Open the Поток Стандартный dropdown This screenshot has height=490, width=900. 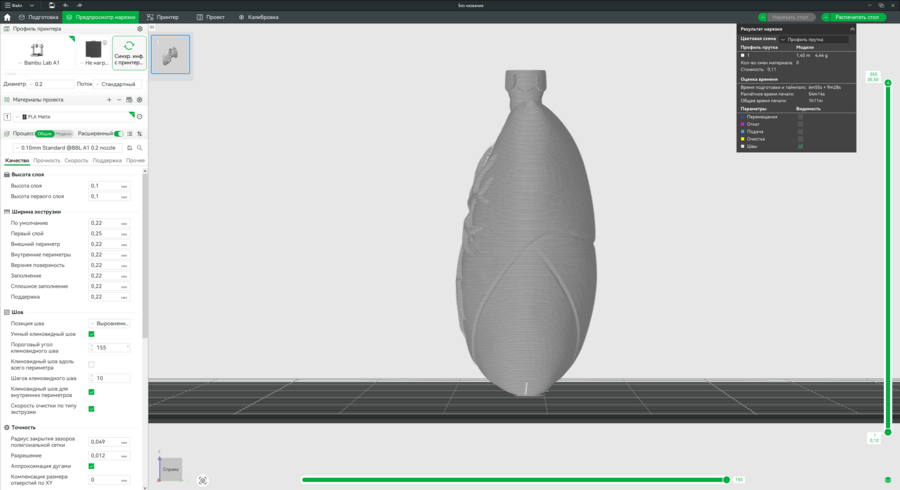pyautogui.click(x=117, y=84)
